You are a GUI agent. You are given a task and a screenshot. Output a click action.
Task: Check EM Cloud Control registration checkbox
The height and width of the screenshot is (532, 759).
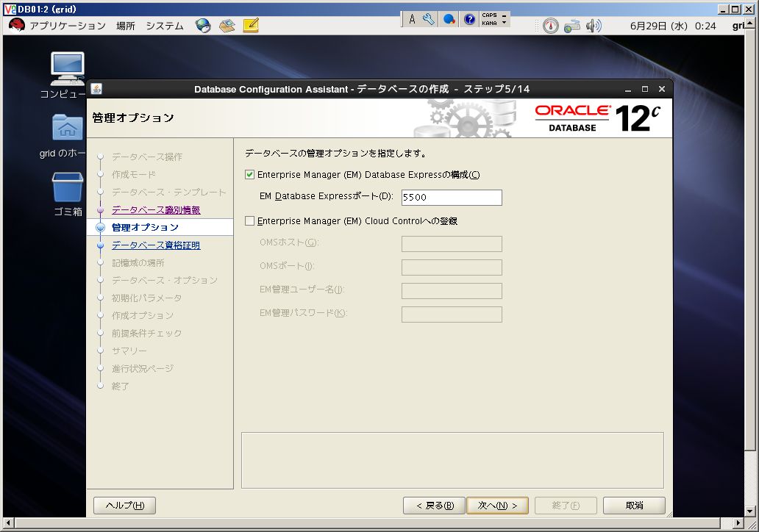(250, 221)
